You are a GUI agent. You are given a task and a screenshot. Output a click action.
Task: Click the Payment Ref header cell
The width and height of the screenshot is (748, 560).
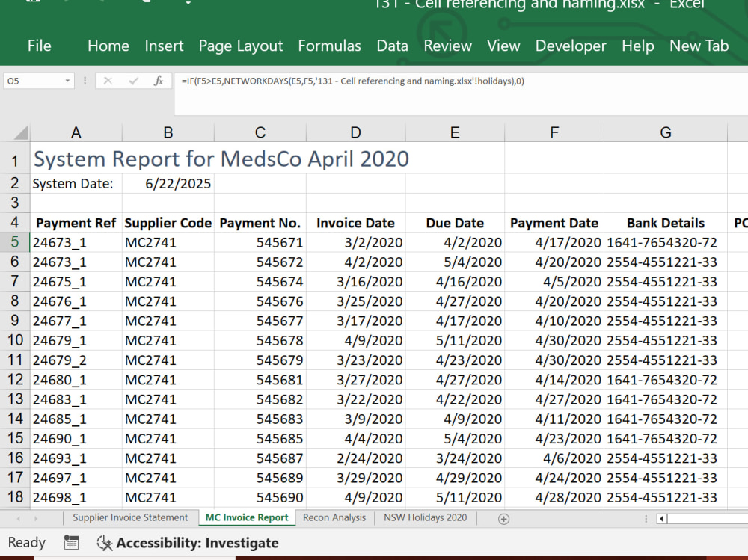click(x=76, y=223)
